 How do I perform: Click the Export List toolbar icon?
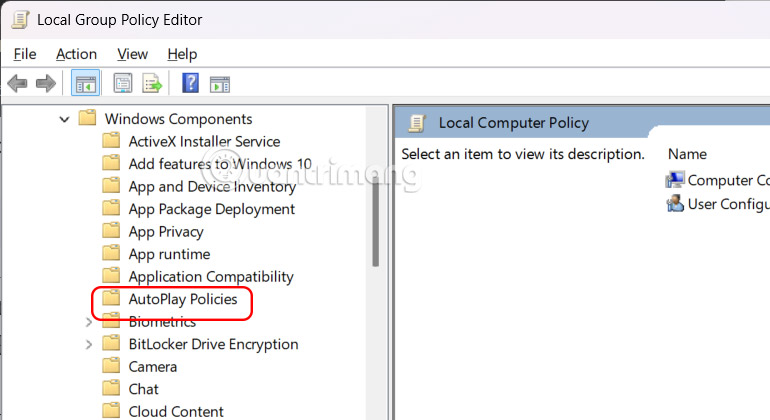(152, 84)
